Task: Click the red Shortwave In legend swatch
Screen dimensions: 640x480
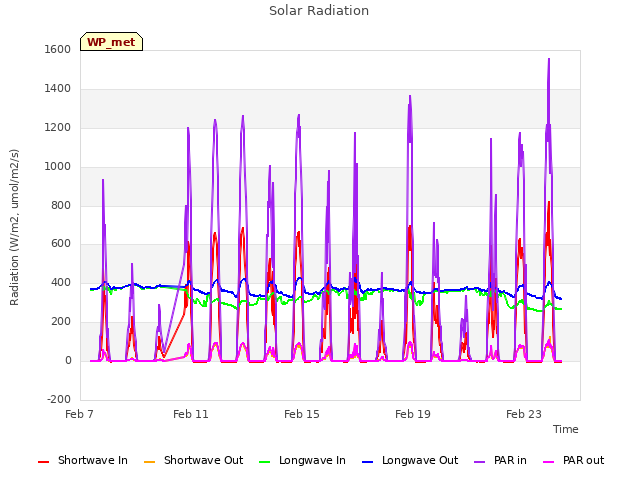Action: [x=43, y=462]
